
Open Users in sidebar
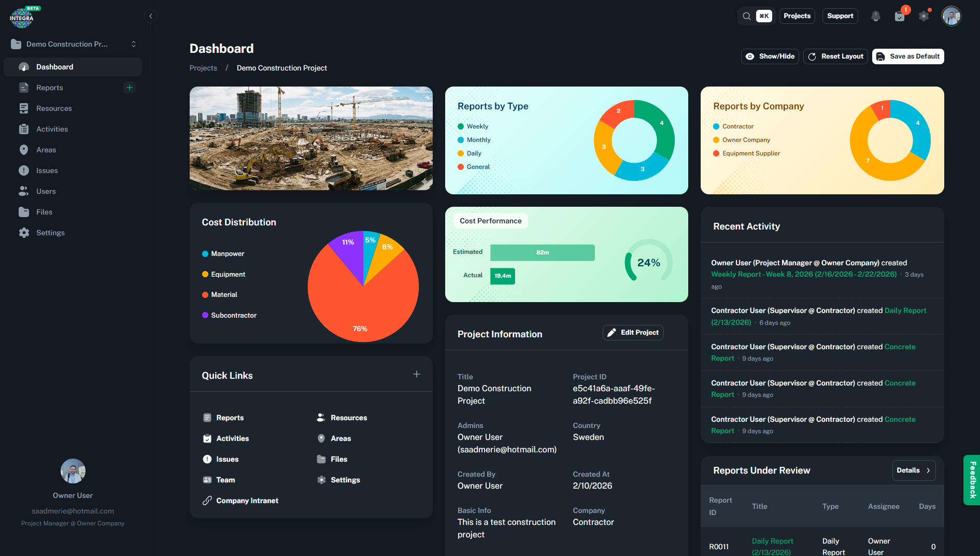pos(73,191)
